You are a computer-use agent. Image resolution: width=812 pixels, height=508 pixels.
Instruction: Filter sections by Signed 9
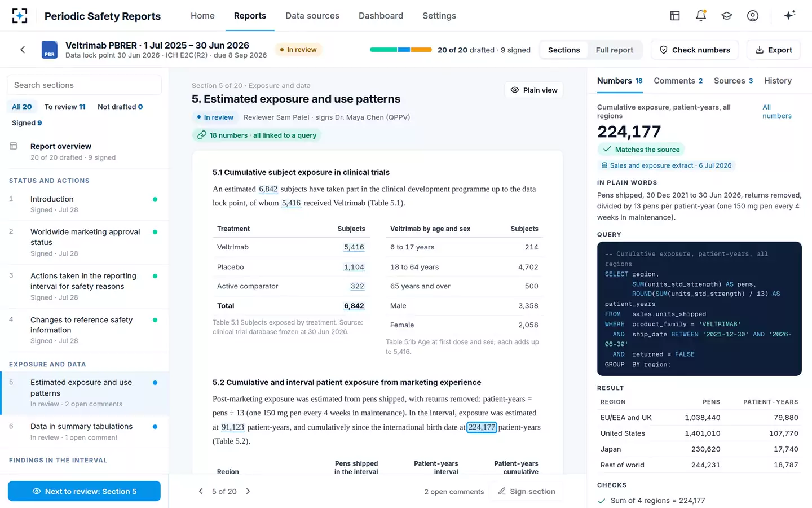pos(27,123)
